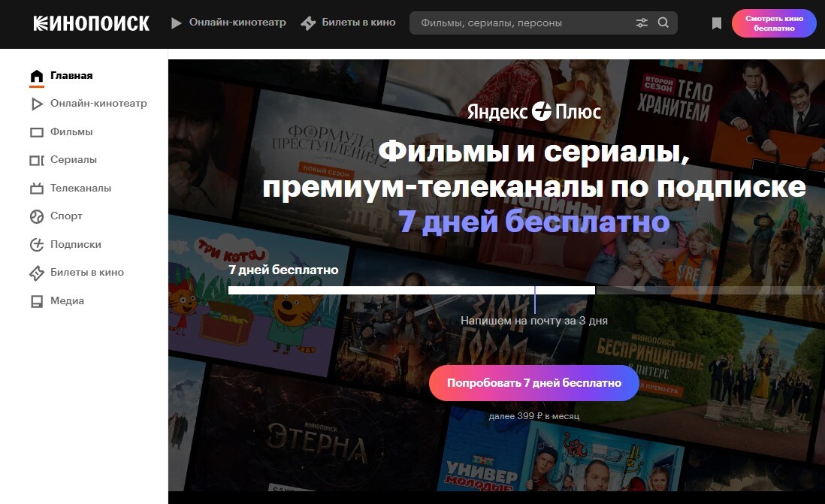Image resolution: width=825 pixels, height=504 pixels.
Task: Click the 'далее 399 ₽ в месяц' text
Action: [x=534, y=416]
